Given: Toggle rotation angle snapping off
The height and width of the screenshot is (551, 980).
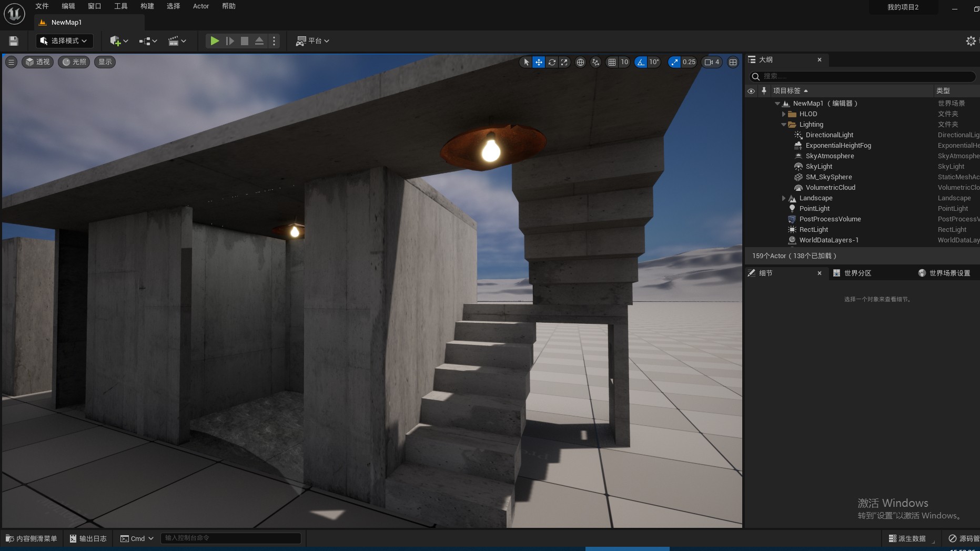Looking at the screenshot, I should coord(641,62).
